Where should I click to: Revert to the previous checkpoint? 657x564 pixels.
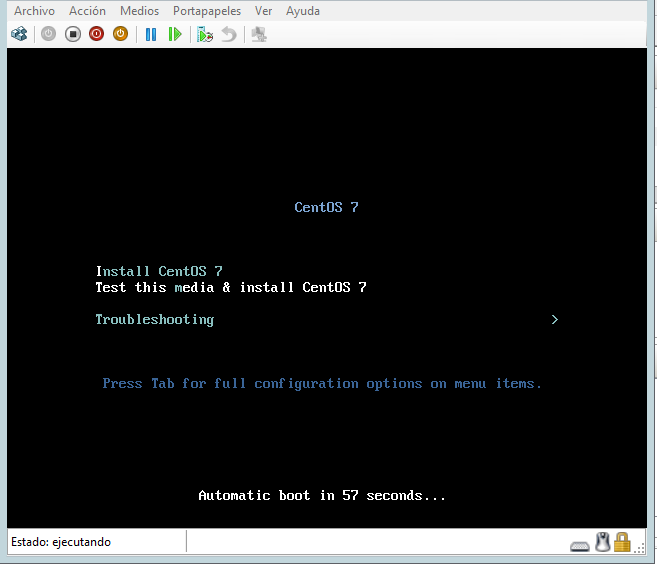click(229, 34)
